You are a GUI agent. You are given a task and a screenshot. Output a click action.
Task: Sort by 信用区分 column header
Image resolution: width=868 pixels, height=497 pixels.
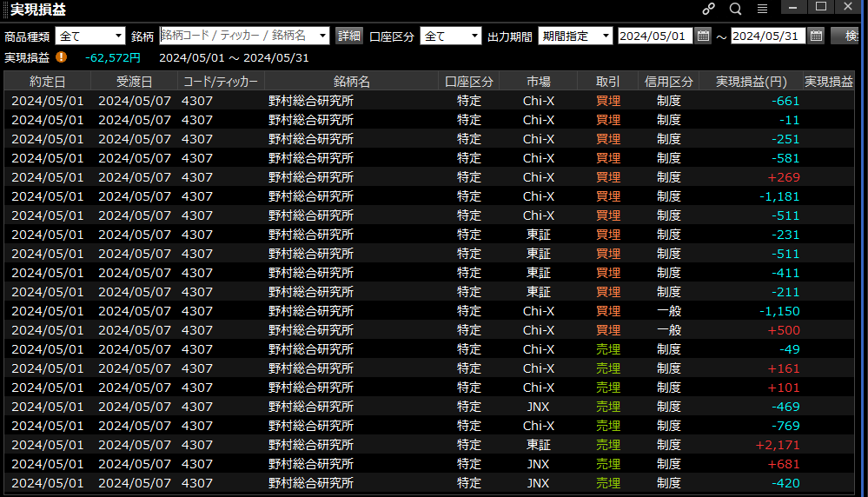pos(669,82)
